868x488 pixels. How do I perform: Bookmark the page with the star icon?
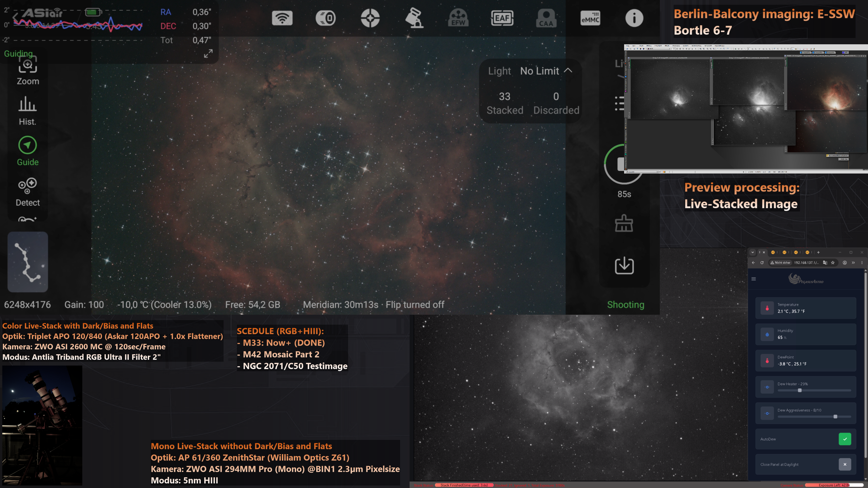pos(833,263)
